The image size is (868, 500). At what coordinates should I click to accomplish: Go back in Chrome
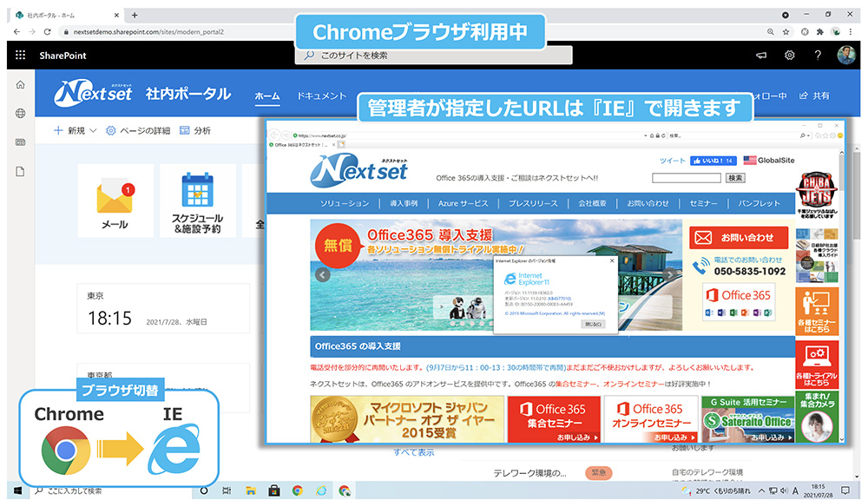[x=16, y=32]
